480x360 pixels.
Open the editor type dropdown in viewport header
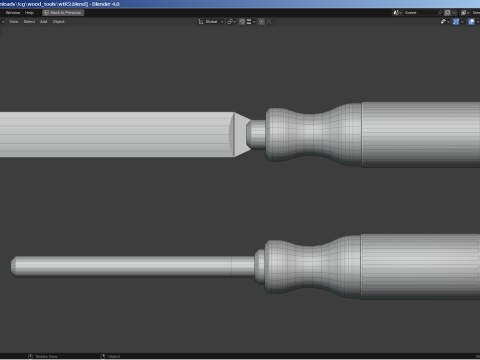(x=2, y=22)
